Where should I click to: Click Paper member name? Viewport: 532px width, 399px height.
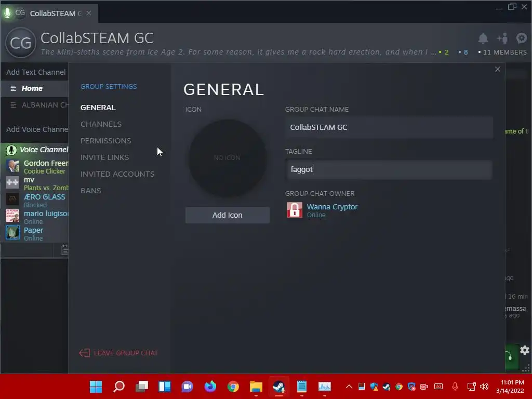click(x=33, y=230)
